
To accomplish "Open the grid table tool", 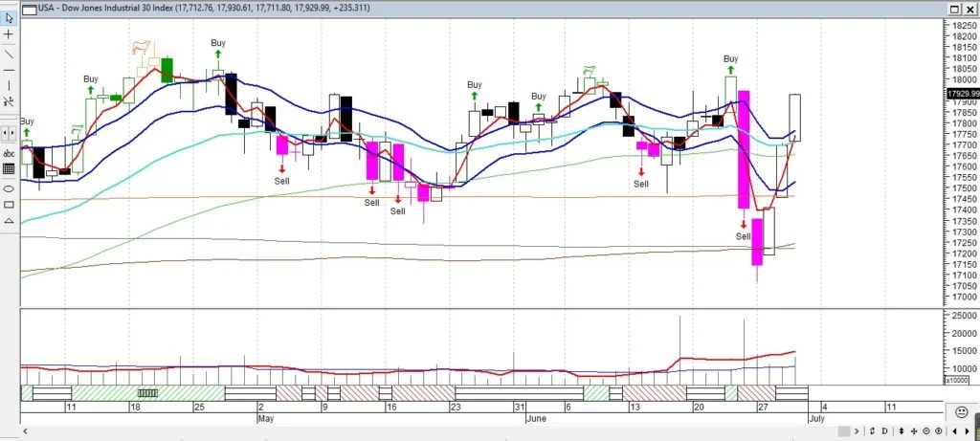I will pyautogui.click(x=9, y=168).
